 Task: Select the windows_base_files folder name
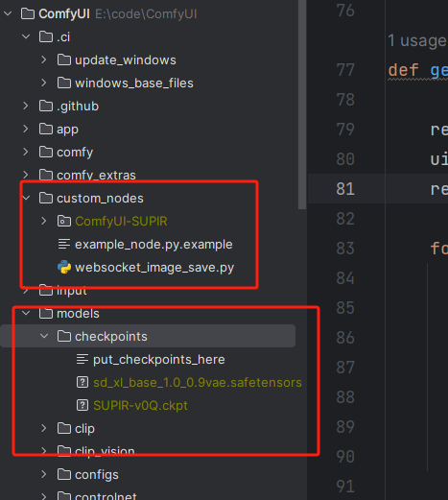pos(134,83)
